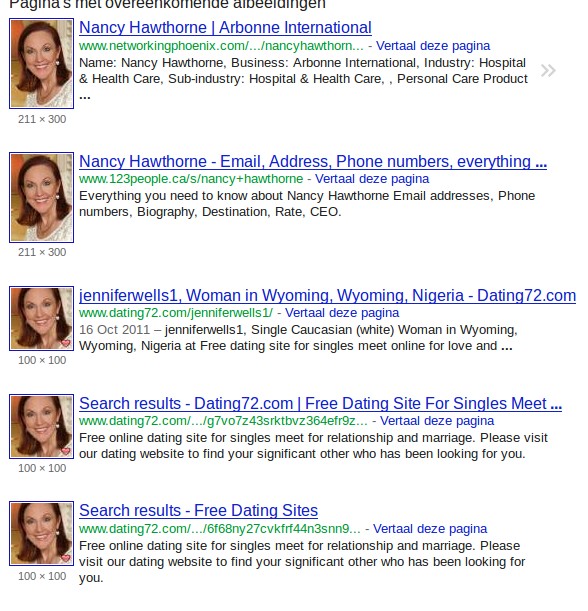This screenshot has width=588, height=611.
Task: Click the first result's profile photo thumbnail
Action: click(x=41, y=63)
